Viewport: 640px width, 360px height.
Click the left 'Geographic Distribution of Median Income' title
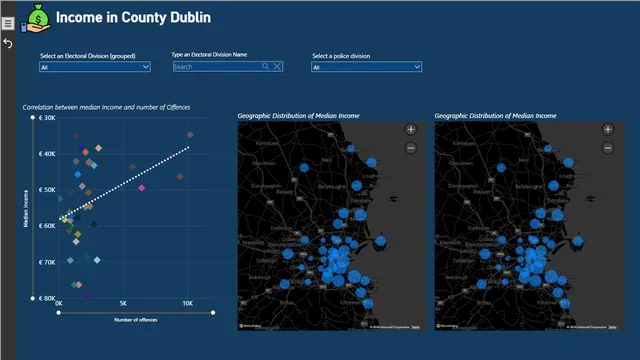point(298,116)
